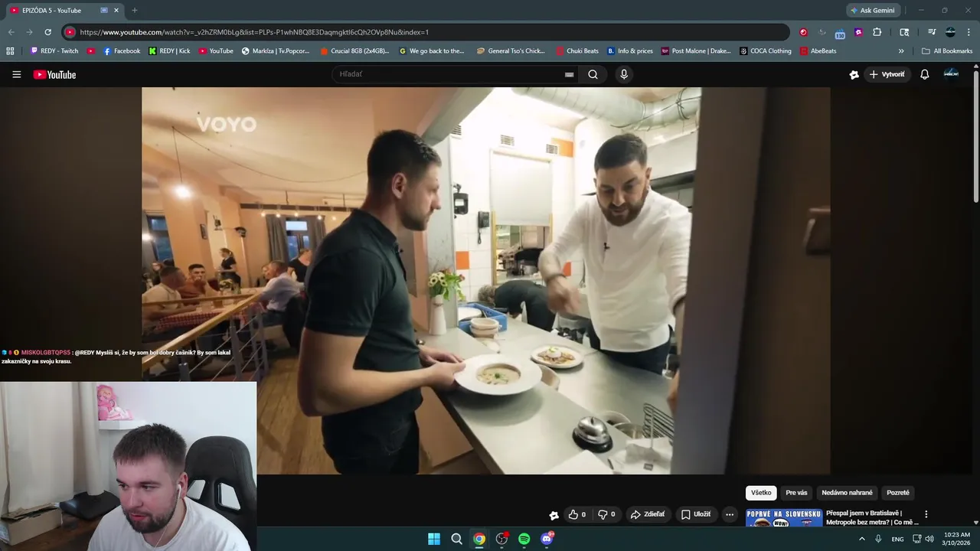Expand overflow bookmarks chevron
Image resolution: width=980 pixels, height=551 pixels.
click(901, 51)
